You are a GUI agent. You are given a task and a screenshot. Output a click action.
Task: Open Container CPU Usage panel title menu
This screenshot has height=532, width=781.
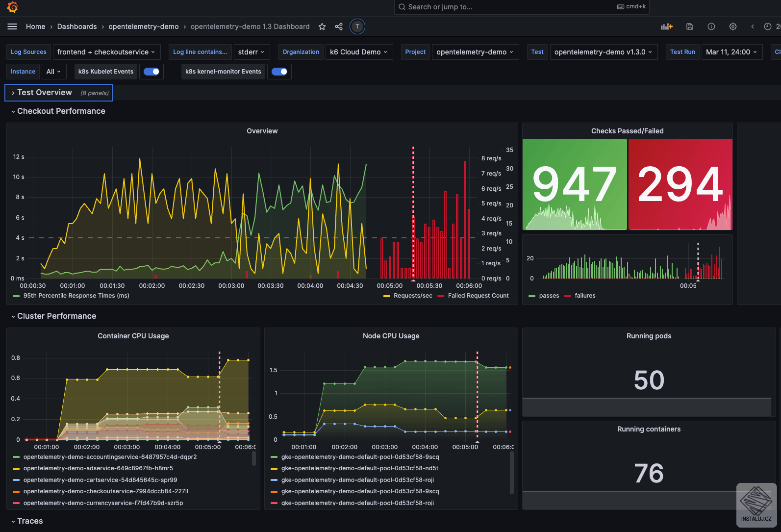point(133,336)
